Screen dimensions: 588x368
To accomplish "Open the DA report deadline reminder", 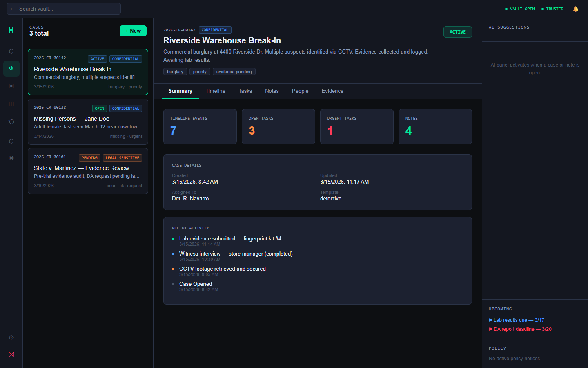I will 522,329.
